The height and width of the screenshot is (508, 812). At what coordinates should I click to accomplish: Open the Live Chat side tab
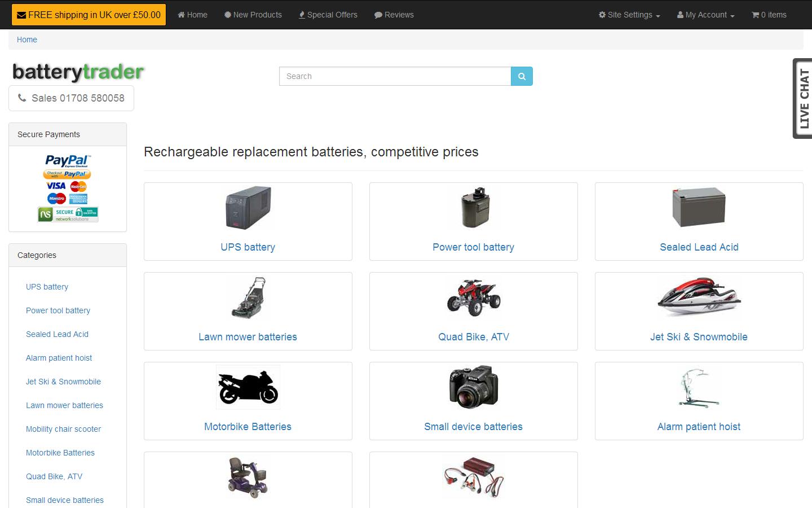[x=803, y=98]
